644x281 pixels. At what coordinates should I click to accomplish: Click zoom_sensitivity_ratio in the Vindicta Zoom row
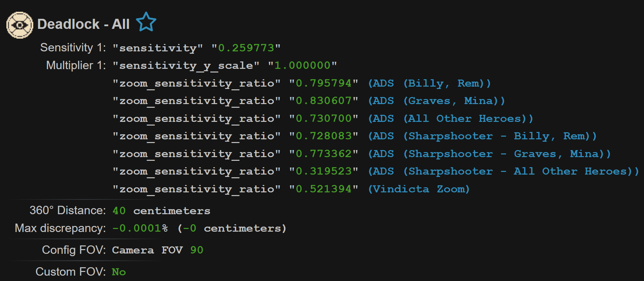click(x=197, y=189)
